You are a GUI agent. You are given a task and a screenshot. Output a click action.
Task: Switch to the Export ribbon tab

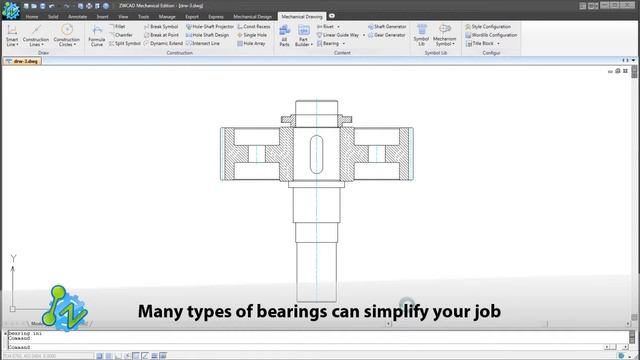click(x=192, y=17)
